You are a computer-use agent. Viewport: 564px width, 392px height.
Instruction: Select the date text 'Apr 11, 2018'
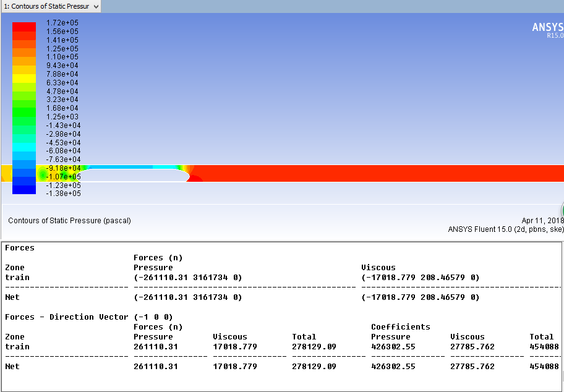click(x=542, y=221)
